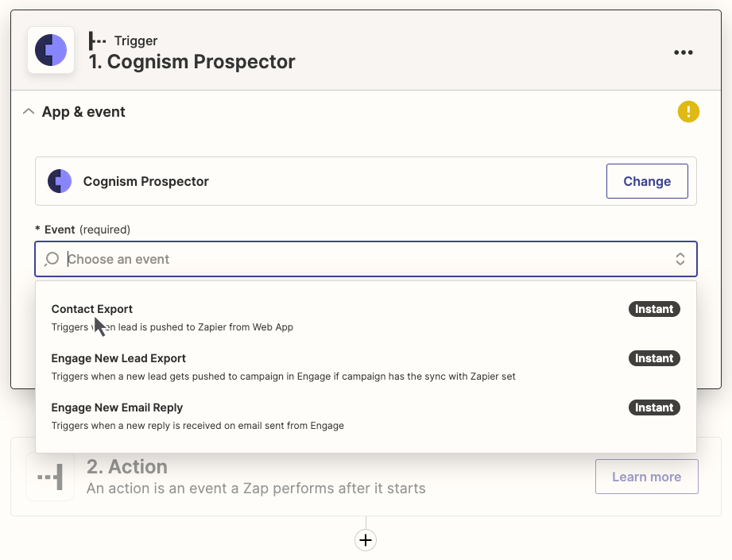
Task: Click the Instant badge beside Contact Export
Action: coord(654,309)
